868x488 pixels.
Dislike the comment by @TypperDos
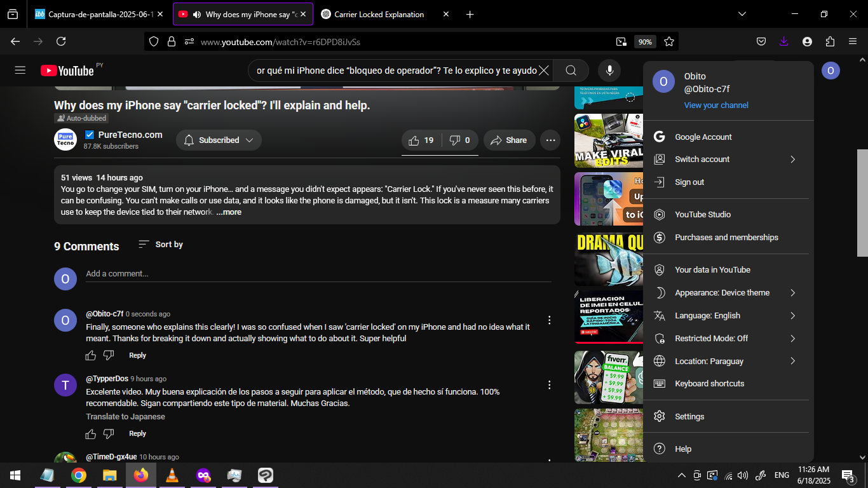click(x=109, y=433)
